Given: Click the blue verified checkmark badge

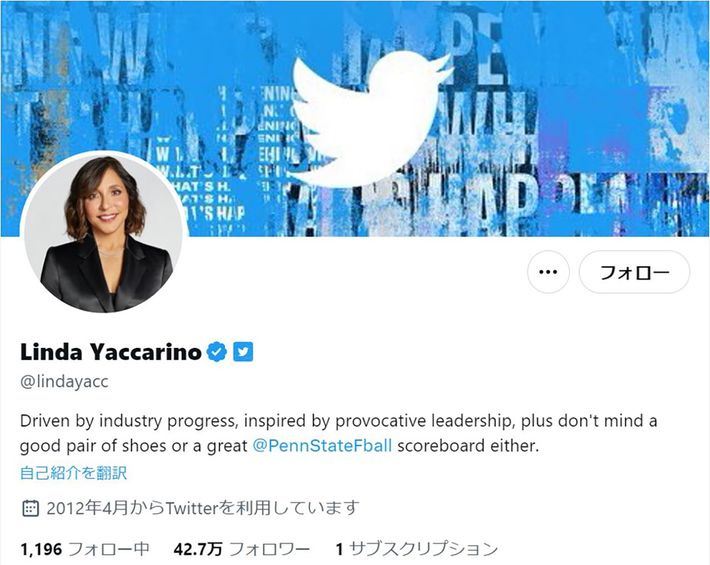Looking at the screenshot, I should 217,352.
